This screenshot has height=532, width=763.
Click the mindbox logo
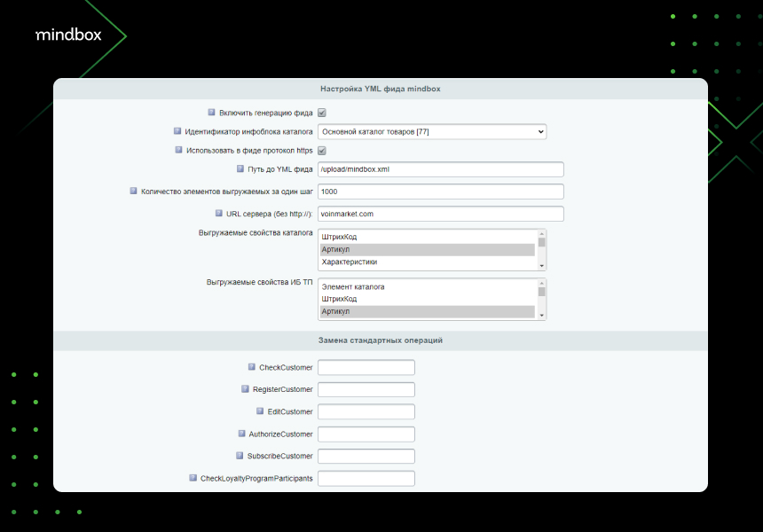coord(68,35)
